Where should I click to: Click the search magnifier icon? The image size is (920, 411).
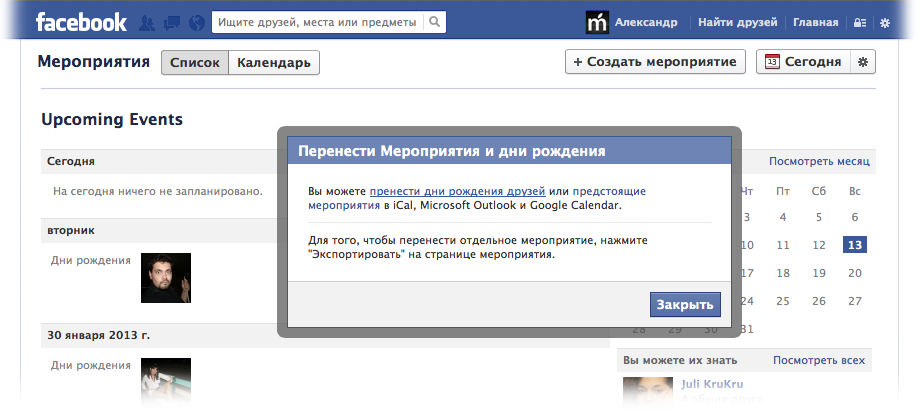tap(434, 22)
